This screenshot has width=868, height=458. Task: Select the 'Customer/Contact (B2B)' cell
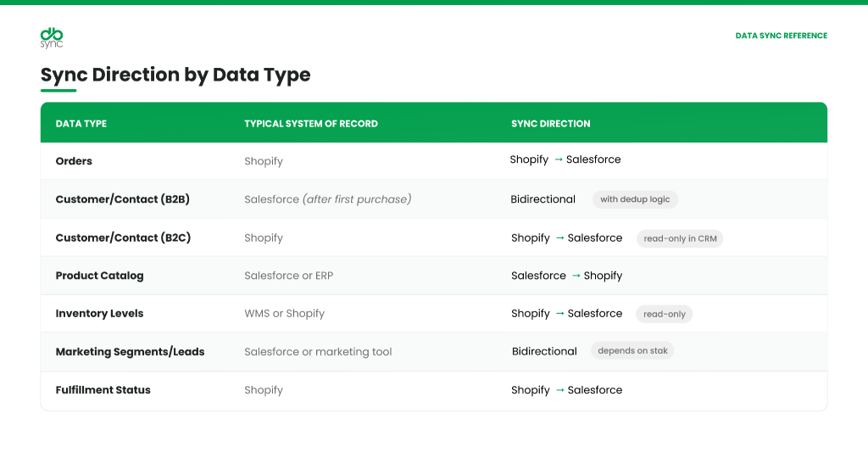122,199
